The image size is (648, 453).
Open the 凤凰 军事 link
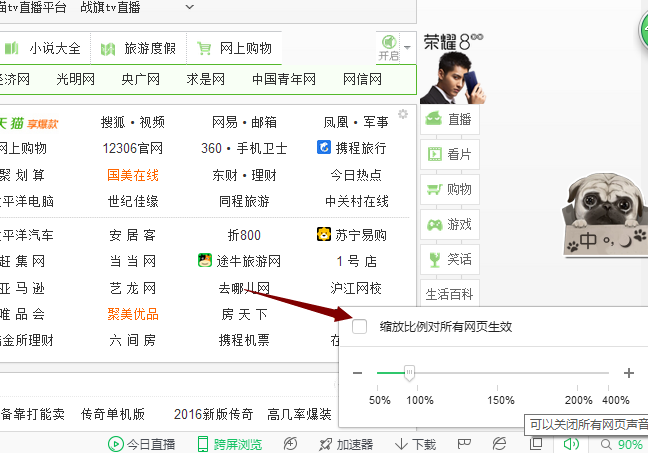[x=356, y=122]
